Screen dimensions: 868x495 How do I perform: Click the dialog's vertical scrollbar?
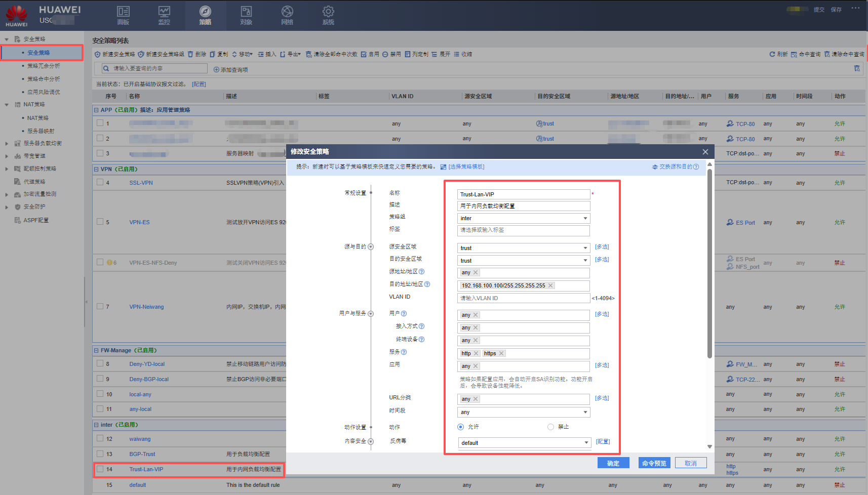(x=709, y=263)
